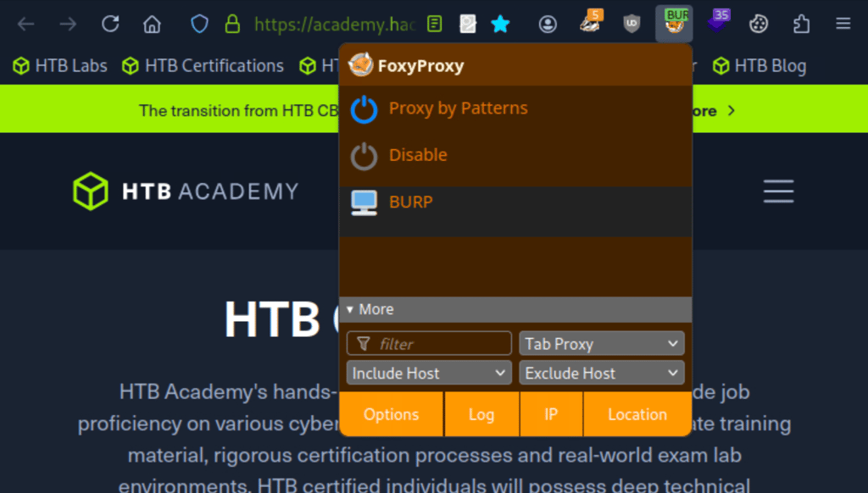868x493 pixels.
Task: Click the blue power icon for patterns
Action: tap(364, 109)
